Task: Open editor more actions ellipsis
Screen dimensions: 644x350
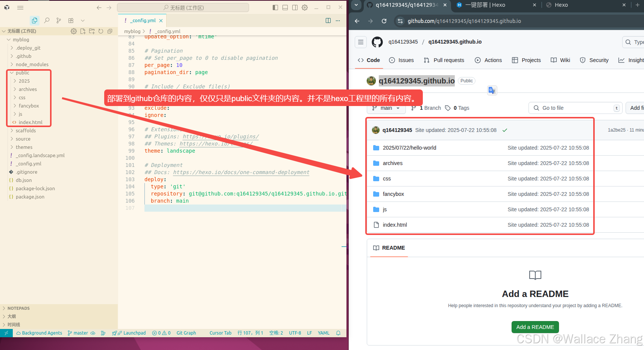Action: (338, 20)
